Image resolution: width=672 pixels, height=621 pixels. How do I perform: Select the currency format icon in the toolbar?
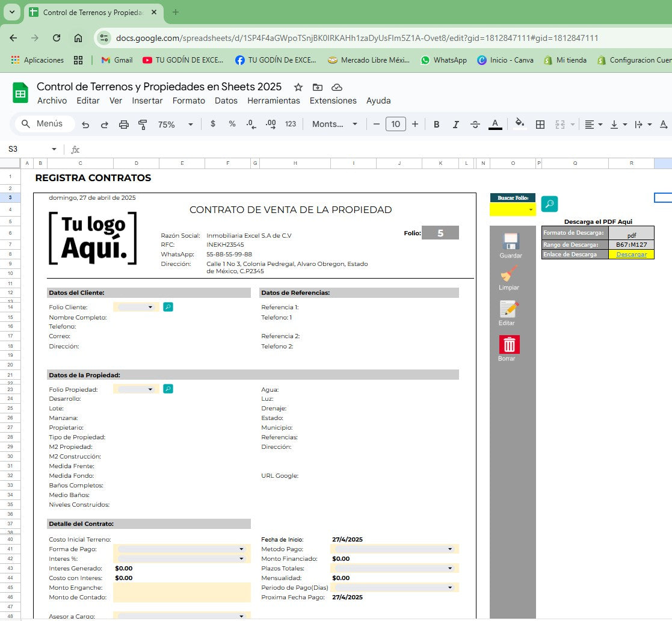tap(212, 124)
